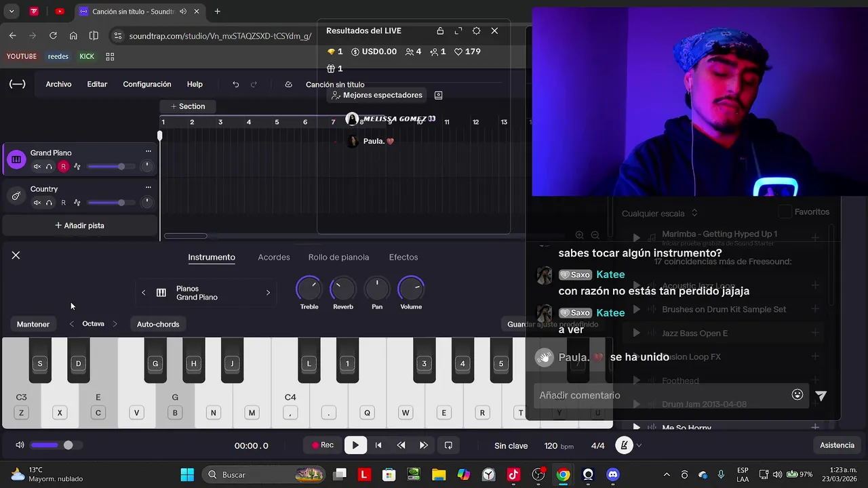Shift Octava up with right arrow

pos(115,324)
